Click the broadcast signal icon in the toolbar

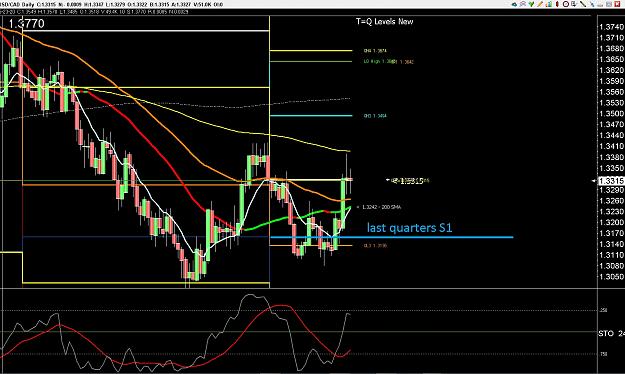(x=523, y=4)
